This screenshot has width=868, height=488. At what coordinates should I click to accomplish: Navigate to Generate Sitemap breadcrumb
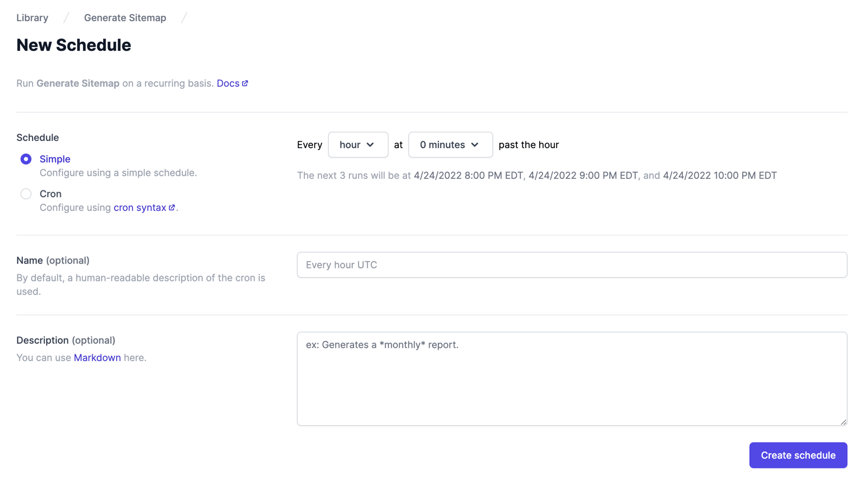click(x=125, y=18)
